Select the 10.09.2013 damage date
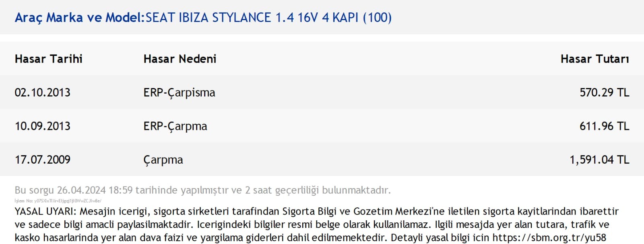Viewport: 644px width, 244px height. point(42,126)
